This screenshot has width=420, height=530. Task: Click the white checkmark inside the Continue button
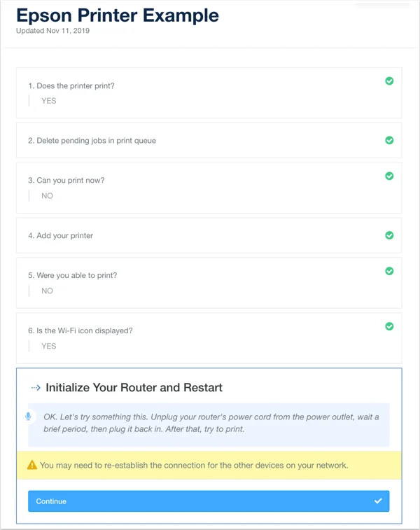(x=378, y=501)
